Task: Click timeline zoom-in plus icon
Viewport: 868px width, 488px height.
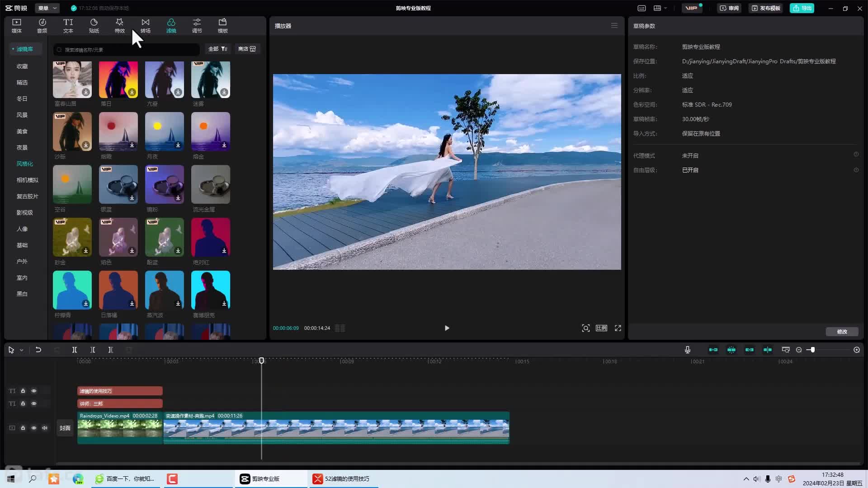Action: tap(857, 350)
